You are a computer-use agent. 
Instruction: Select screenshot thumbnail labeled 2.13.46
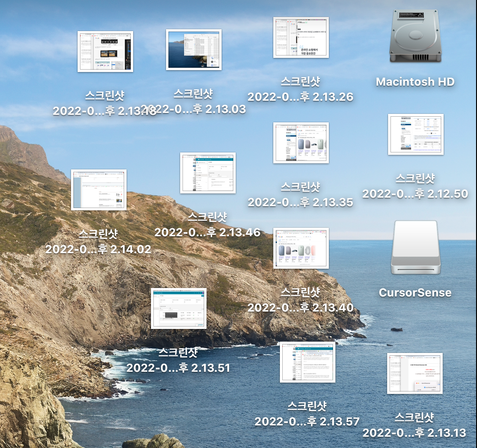(208, 173)
